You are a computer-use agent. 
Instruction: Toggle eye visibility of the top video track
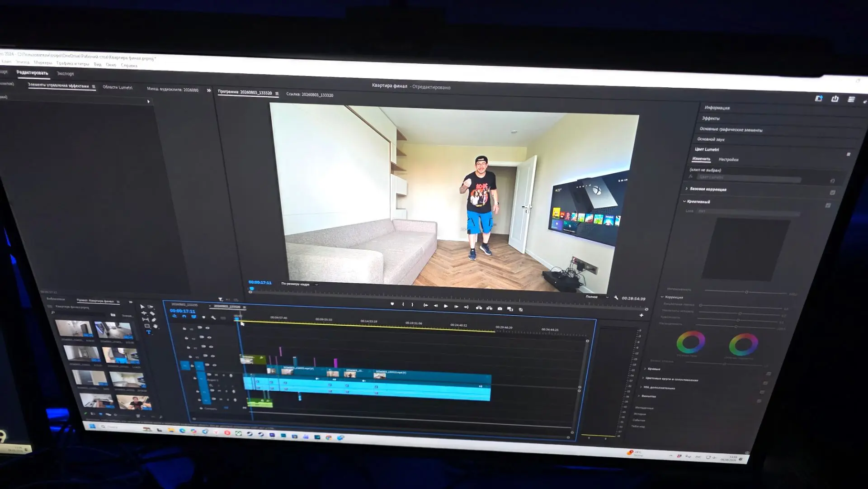click(207, 328)
